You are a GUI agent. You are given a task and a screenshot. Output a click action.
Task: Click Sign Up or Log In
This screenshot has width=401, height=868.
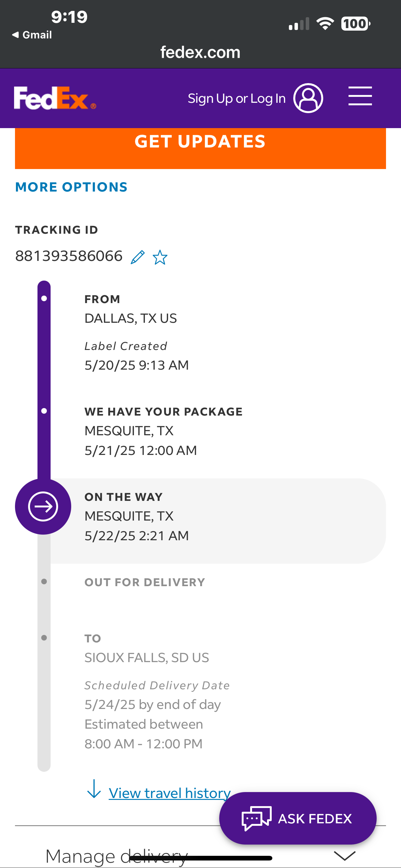tap(236, 99)
